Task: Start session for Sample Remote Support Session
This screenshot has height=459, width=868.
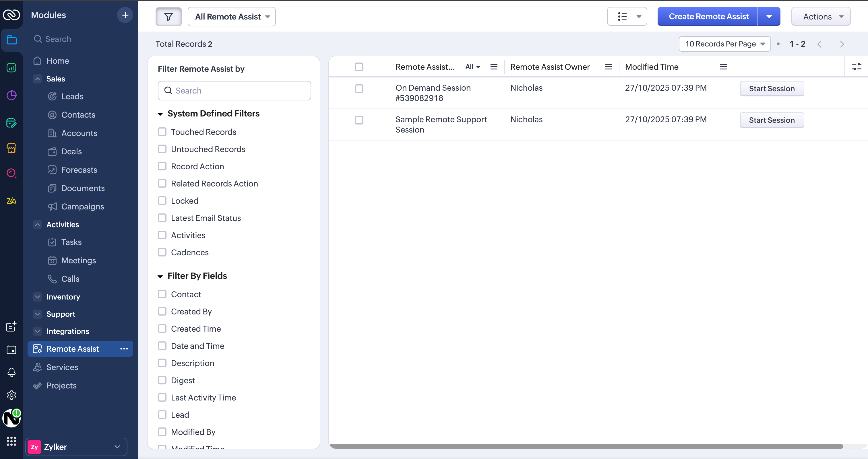Action: [772, 120]
